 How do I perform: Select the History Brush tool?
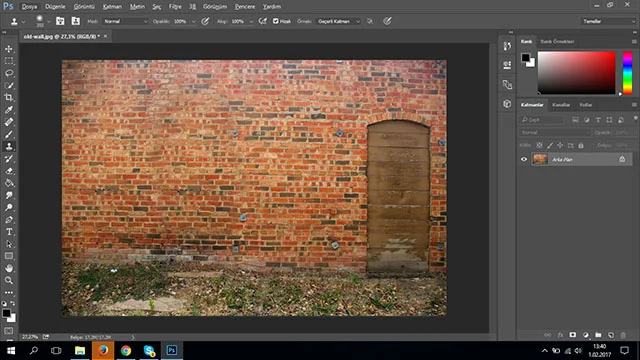[x=9, y=159]
